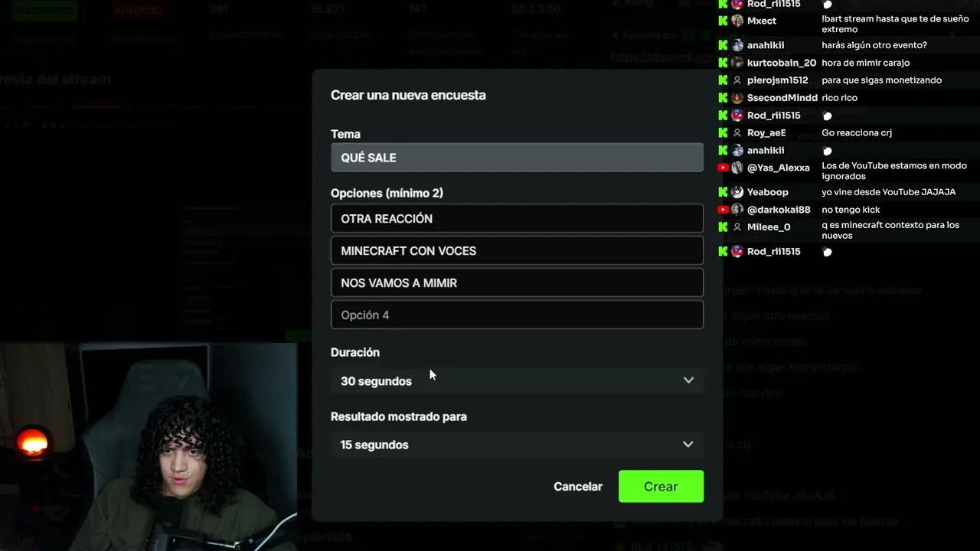This screenshot has width=980, height=551.
Task: Click the Kick logo beside Roy_aeE
Action: (x=723, y=133)
